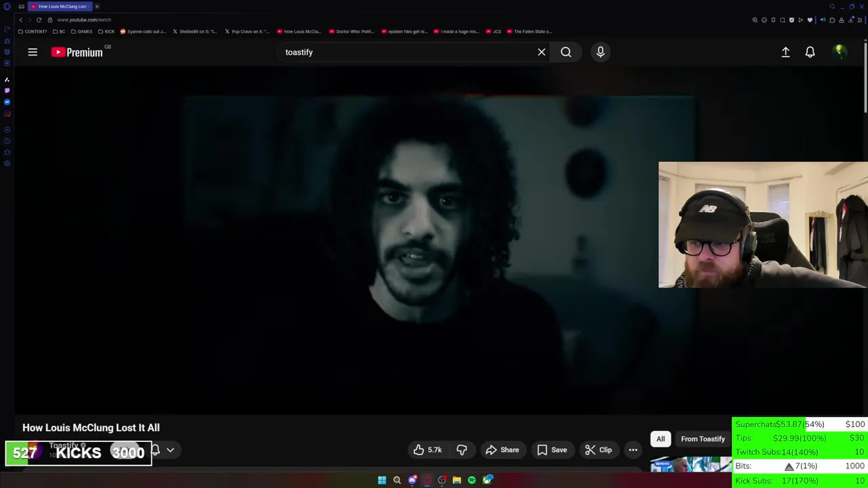
Task: Open the Windows Start menu
Action: point(382,481)
